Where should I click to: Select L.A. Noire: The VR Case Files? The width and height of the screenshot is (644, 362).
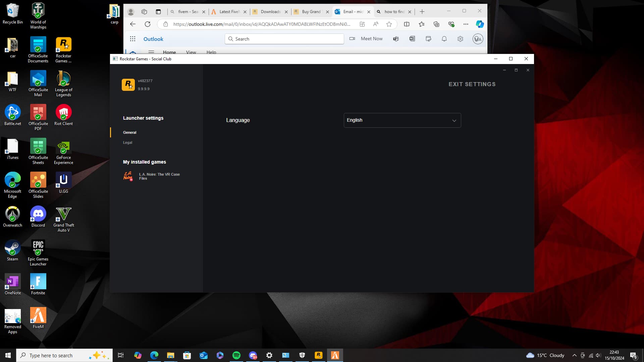[x=159, y=176]
